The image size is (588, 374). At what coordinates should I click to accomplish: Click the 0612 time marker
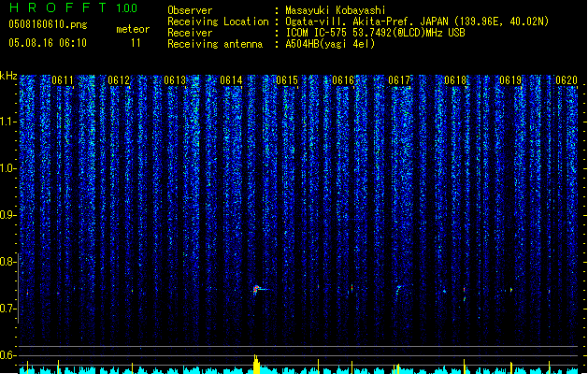pos(119,80)
